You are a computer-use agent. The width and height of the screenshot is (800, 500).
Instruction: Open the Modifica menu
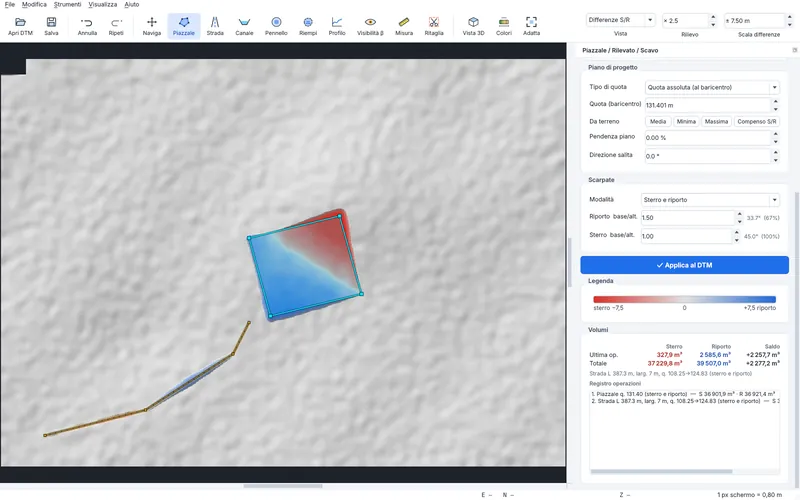34,5
